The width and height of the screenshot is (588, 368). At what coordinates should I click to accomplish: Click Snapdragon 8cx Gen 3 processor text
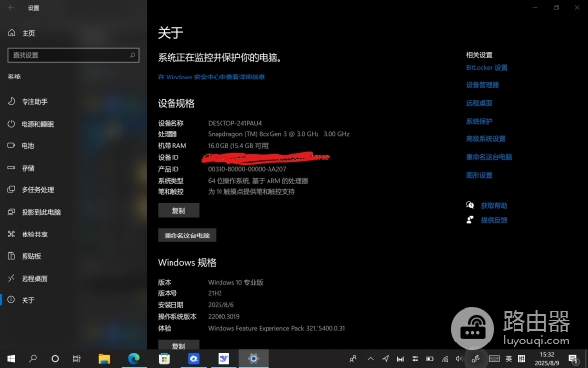[278, 134]
